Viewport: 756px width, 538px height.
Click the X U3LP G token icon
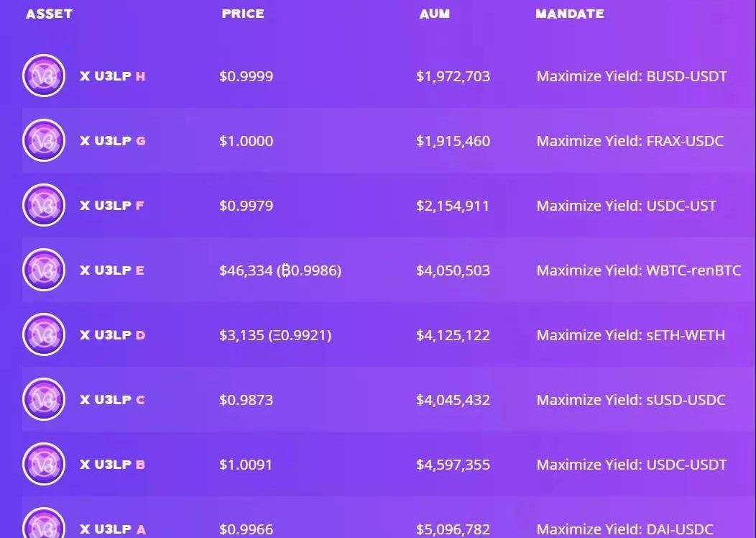pos(44,140)
